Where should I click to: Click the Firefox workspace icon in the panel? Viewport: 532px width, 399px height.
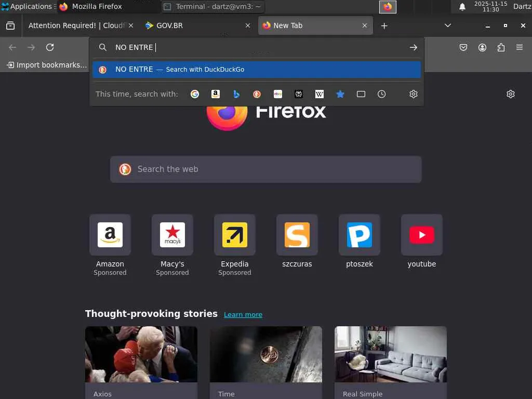pos(388,7)
